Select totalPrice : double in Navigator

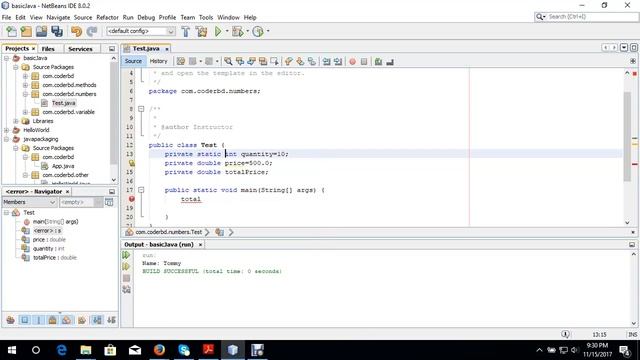click(55, 258)
